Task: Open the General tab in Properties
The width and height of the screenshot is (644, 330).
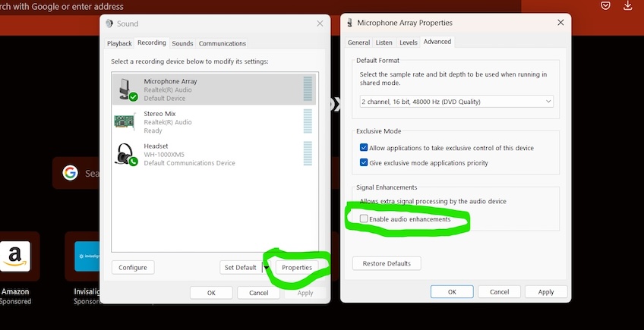Action: (358, 42)
